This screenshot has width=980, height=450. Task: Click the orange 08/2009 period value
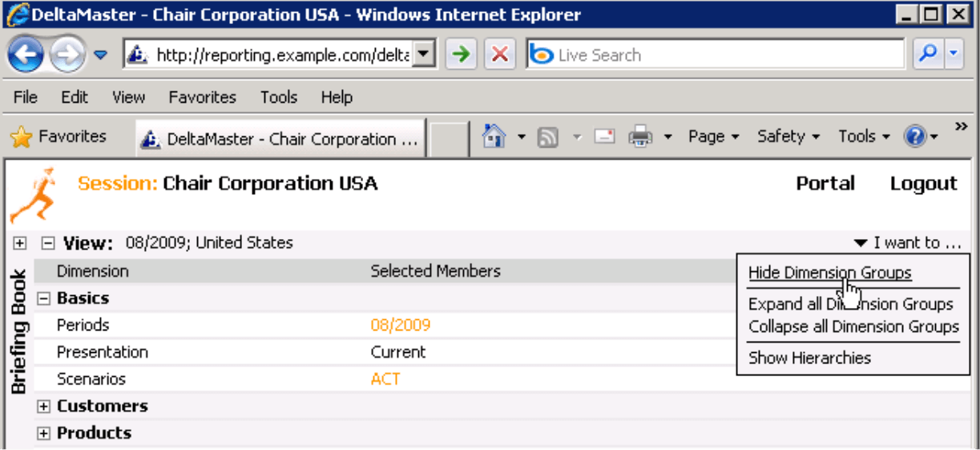click(401, 325)
